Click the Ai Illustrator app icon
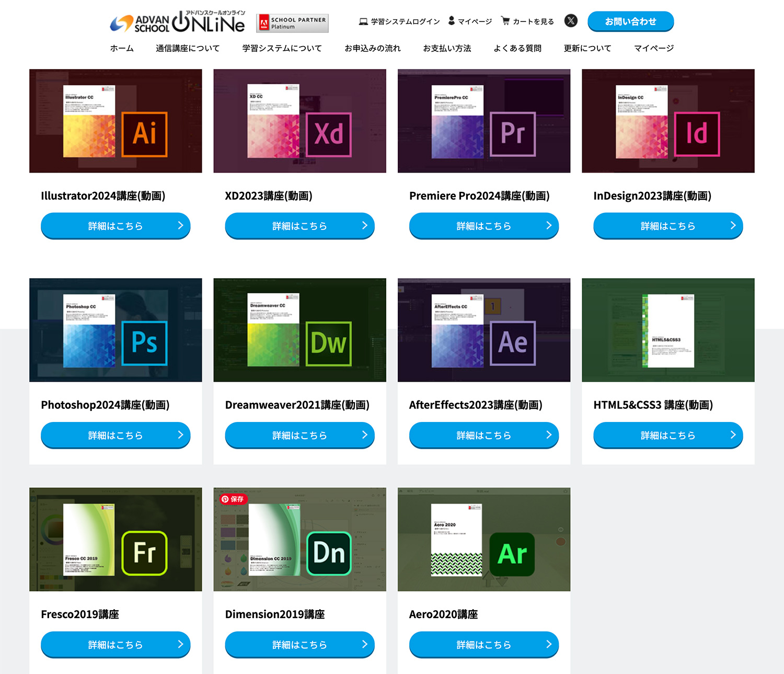Screen dimensions: 784x674 coord(144,134)
